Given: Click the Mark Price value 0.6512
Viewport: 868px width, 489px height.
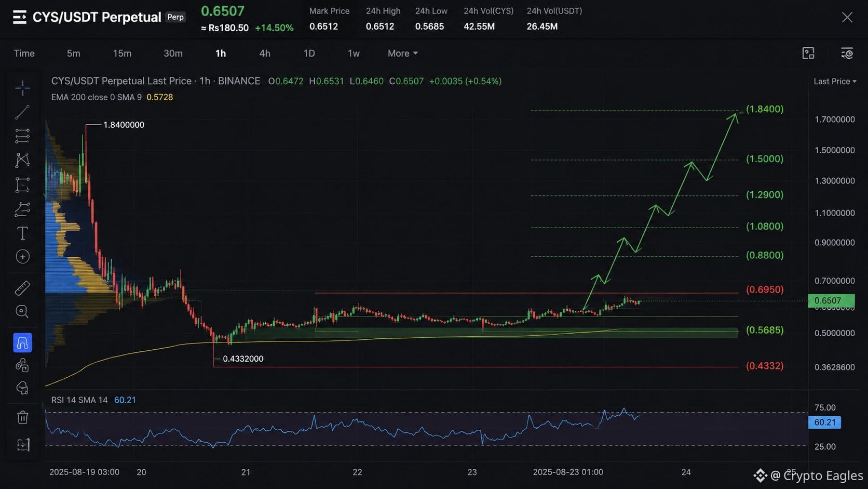Looking at the screenshot, I should pyautogui.click(x=323, y=27).
